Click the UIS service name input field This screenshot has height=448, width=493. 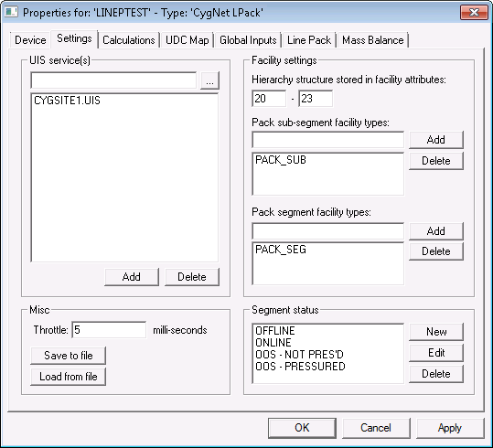(113, 80)
